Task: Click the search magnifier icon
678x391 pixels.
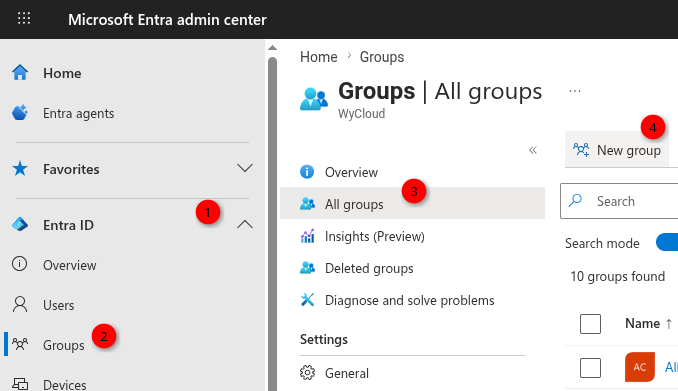Action: pos(575,200)
